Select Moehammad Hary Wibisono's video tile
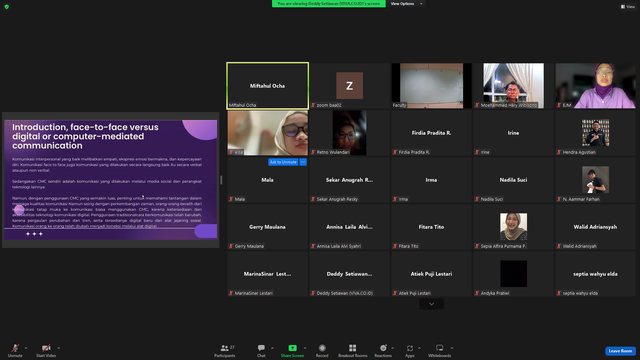 (513, 86)
